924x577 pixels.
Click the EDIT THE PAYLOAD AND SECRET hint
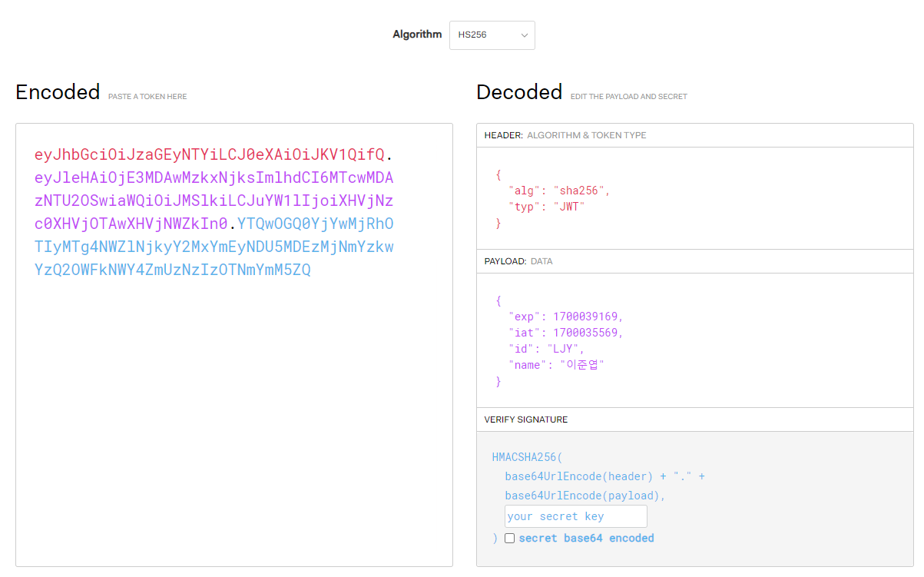pyautogui.click(x=629, y=97)
